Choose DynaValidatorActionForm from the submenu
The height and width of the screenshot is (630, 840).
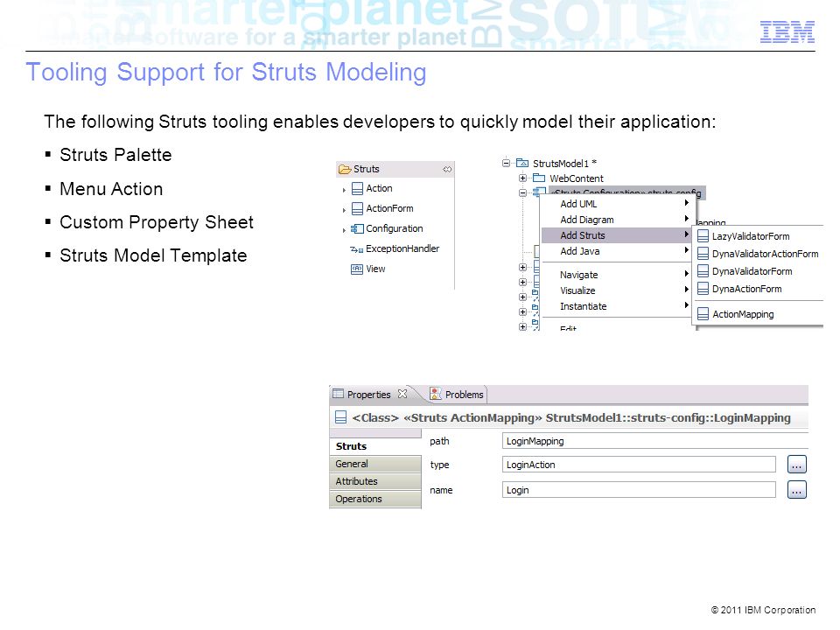758,254
